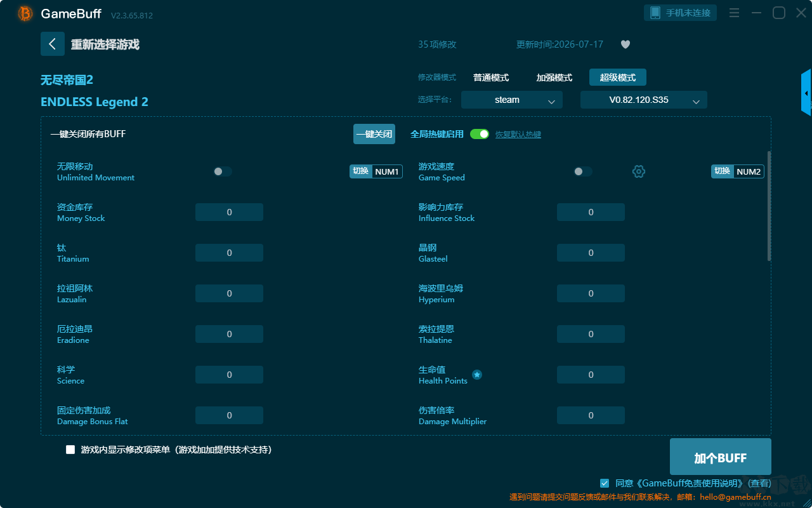Click the Game Speed label

point(442,171)
